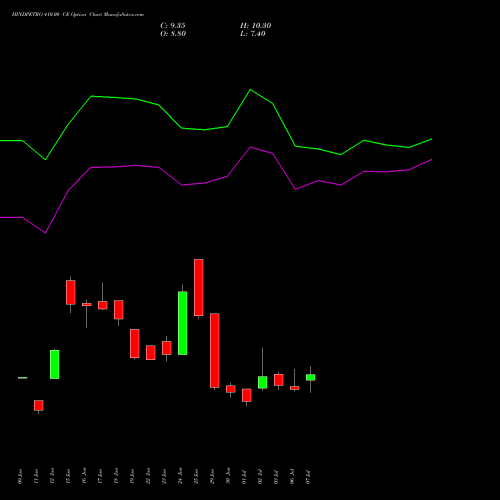Click the red candlestick above 03 Jul
The width and height of the screenshot is (500, 500).
click(x=279, y=380)
